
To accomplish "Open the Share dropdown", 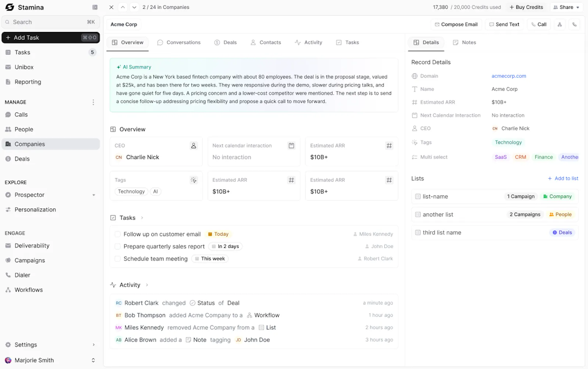I will (x=566, y=7).
